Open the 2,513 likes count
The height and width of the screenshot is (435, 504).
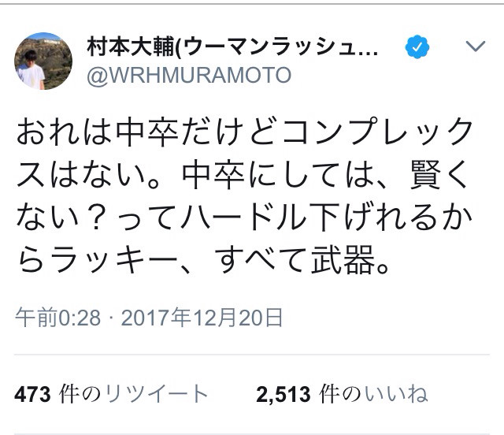click(x=283, y=395)
